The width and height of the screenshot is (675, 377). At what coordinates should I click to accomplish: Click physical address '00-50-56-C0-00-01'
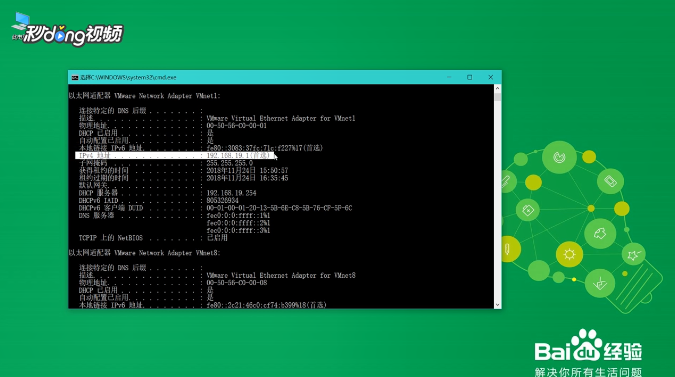pos(236,126)
